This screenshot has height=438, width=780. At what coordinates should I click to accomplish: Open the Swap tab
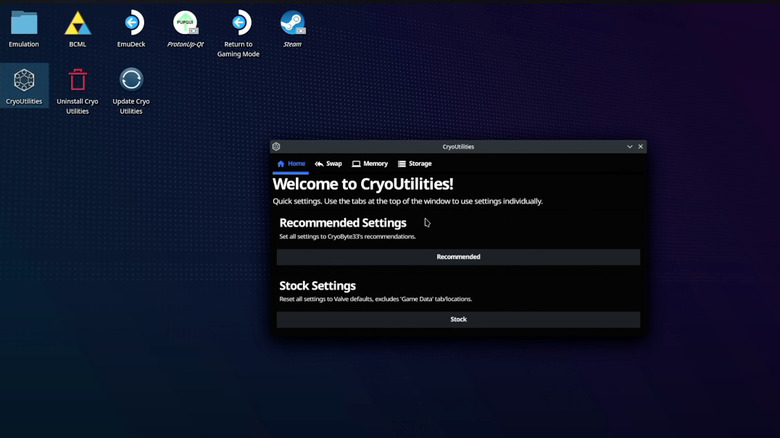pos(328,164)
